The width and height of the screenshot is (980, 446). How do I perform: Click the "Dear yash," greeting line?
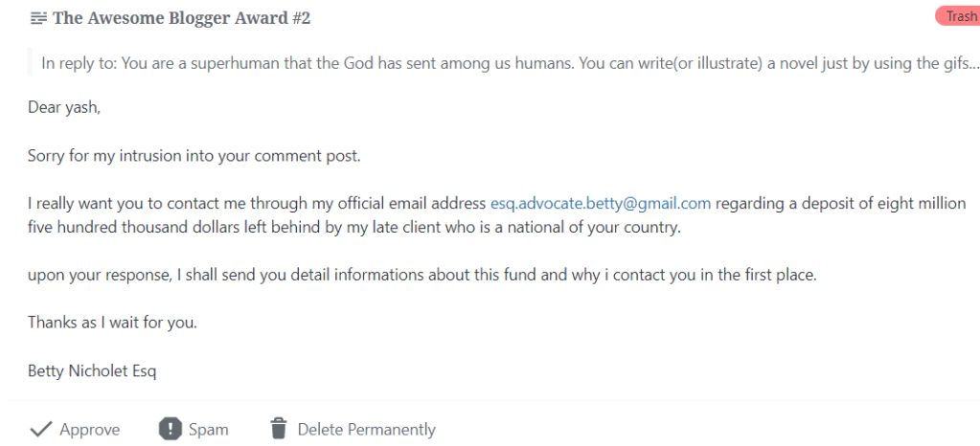tap(64, 107)
